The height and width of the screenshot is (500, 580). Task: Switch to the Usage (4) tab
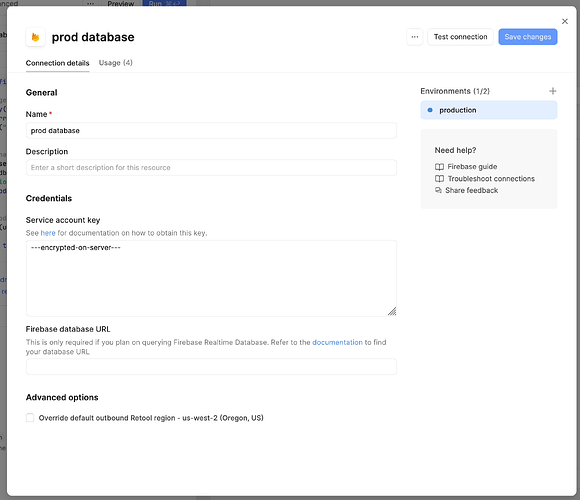[115, 63]
